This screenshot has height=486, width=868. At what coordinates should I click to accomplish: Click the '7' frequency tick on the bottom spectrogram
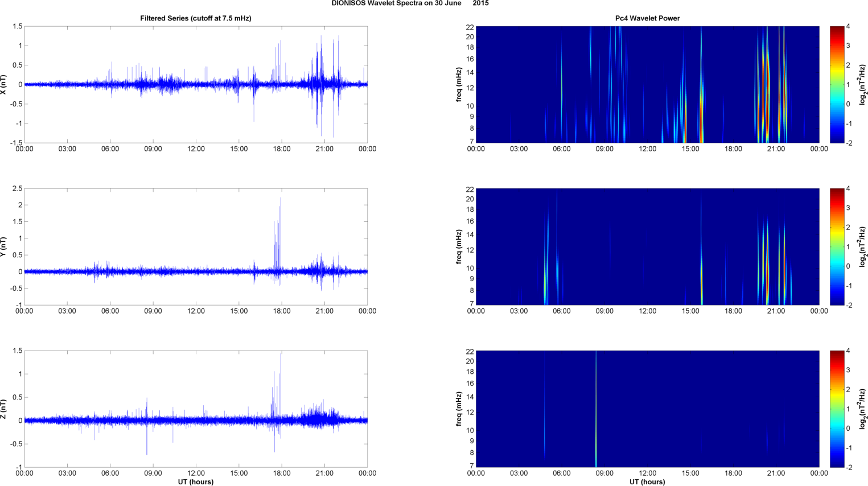click(x=472, y=466)
